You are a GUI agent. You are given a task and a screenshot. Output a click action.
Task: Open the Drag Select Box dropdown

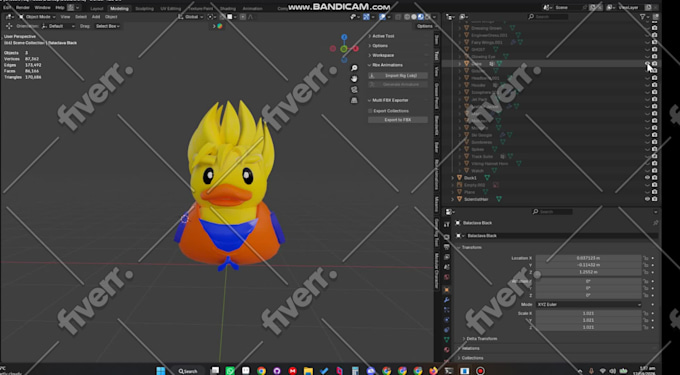pyautogui.click(x=108, y=26)
